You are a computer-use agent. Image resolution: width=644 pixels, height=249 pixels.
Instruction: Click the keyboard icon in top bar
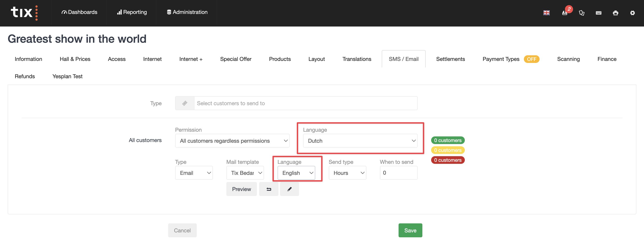(598, 13)
